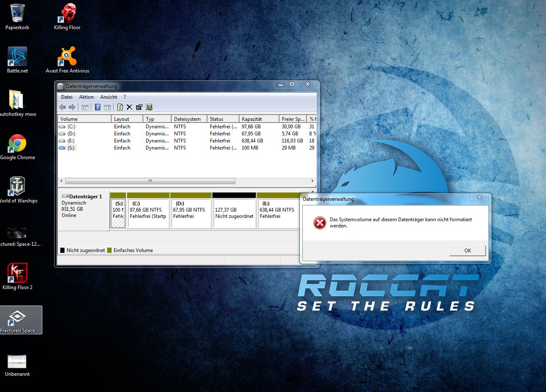
Task: Click the horizontal scrollbar thumb in volume list
Action: [x=150, y=181]
